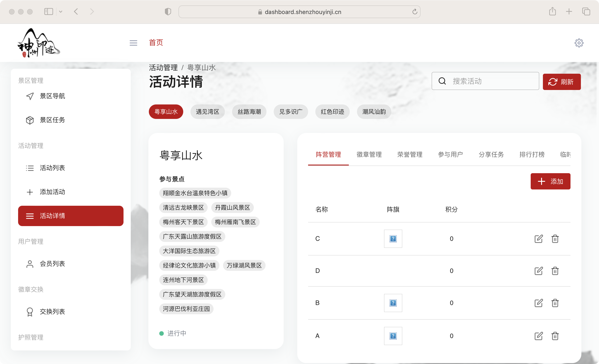Image resolution: width=599 pixels, height=364 pixels.
Task: Click the flag thumbnail for camp C
Action: point(393,239)
